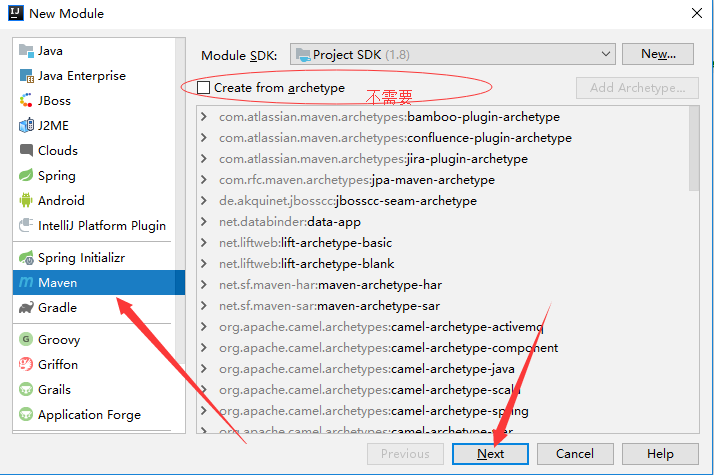Expand jira-plugin-archetype node
The image size is (714, 475).
click(204, 159)
